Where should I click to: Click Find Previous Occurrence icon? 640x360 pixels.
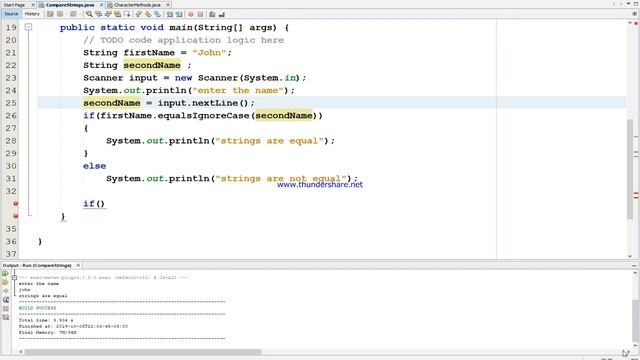pyautogui.click(x=98, y=14)
